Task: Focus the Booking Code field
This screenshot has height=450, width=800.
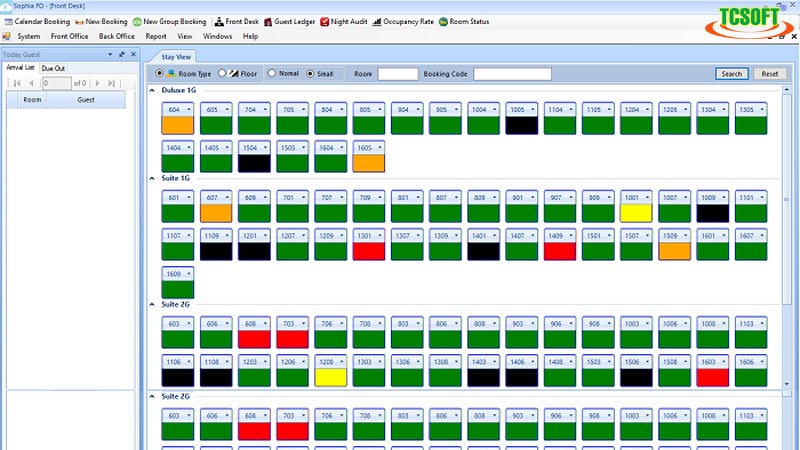Action: click(x=512, y=74)
